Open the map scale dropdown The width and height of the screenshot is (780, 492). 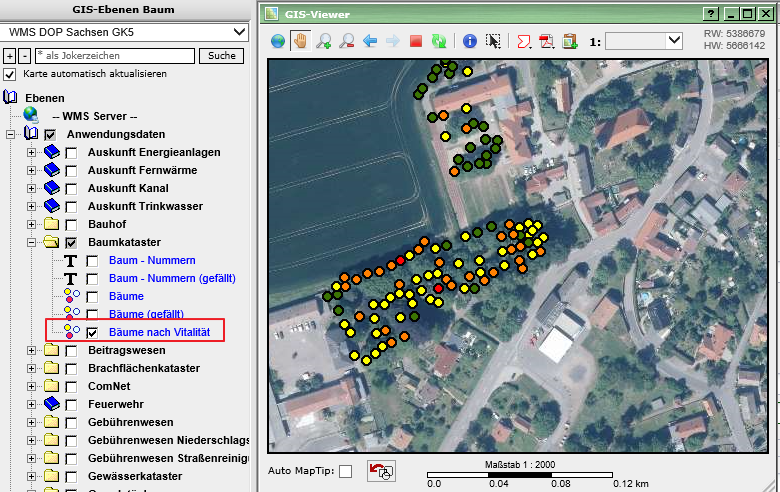(x=673, y=41)
